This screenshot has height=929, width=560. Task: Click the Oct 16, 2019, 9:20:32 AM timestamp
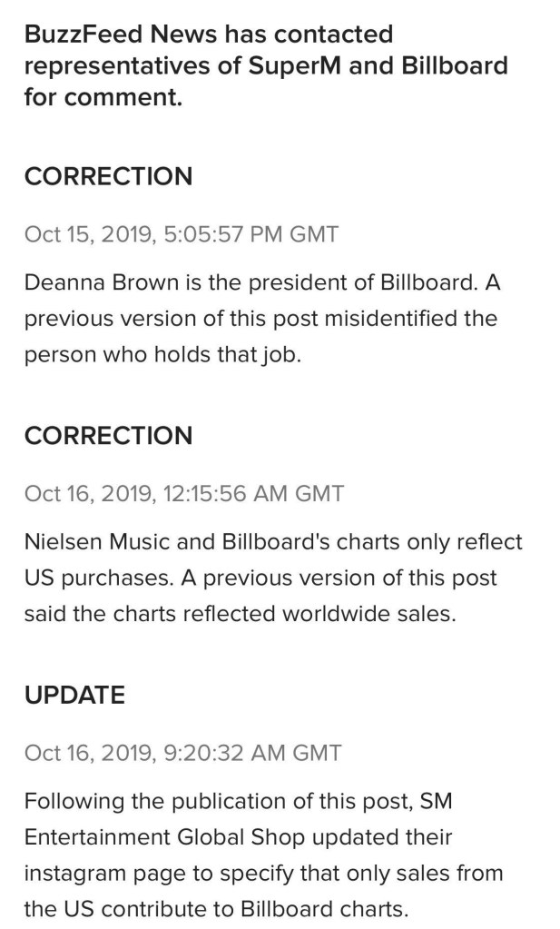(x=182, y=753)
